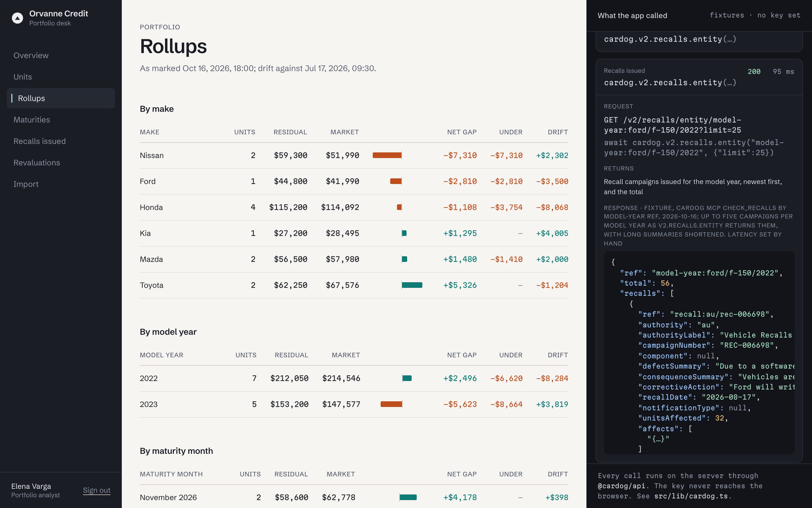Click the Nissan make cell
Viewport: 812px width, 508px height.
tap(152, 156)
